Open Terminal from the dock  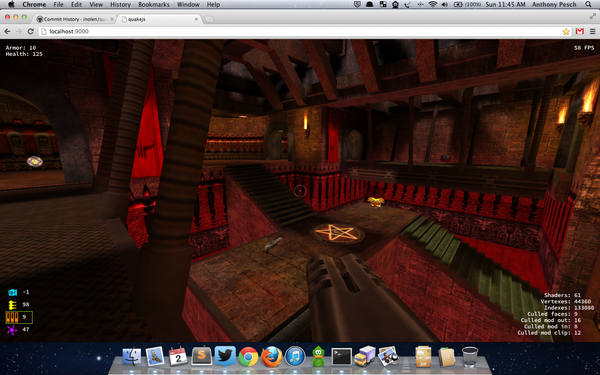[x=341, y=357]
